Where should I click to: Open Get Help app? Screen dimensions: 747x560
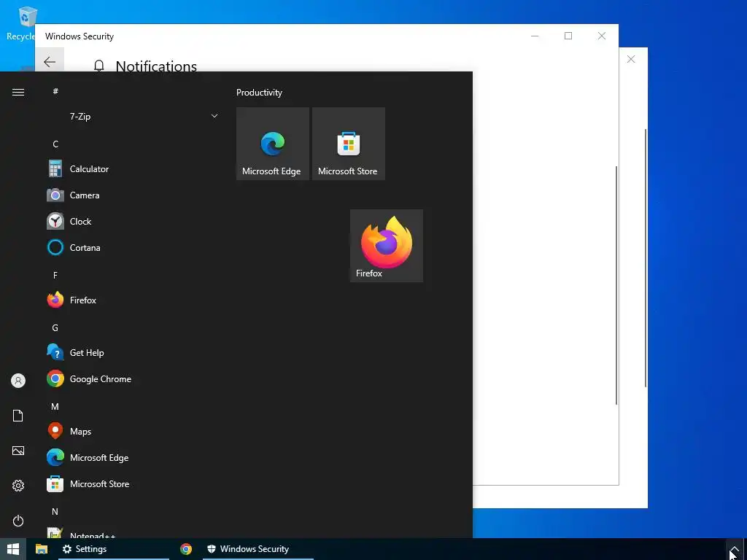tap(132, 353)
